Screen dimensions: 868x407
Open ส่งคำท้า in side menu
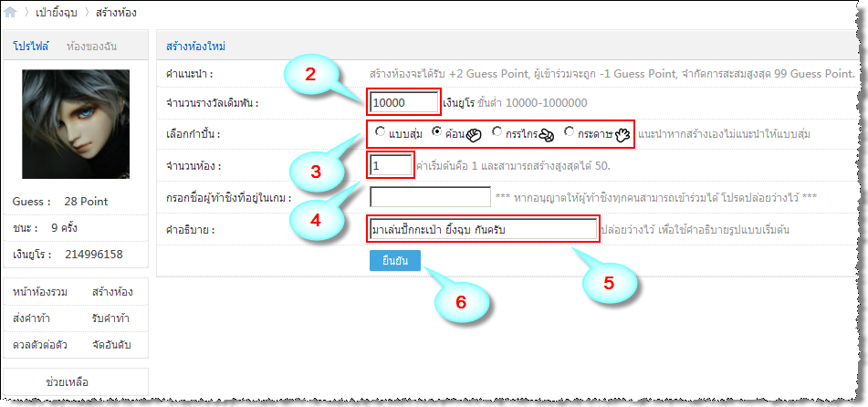tap(31, 318)
